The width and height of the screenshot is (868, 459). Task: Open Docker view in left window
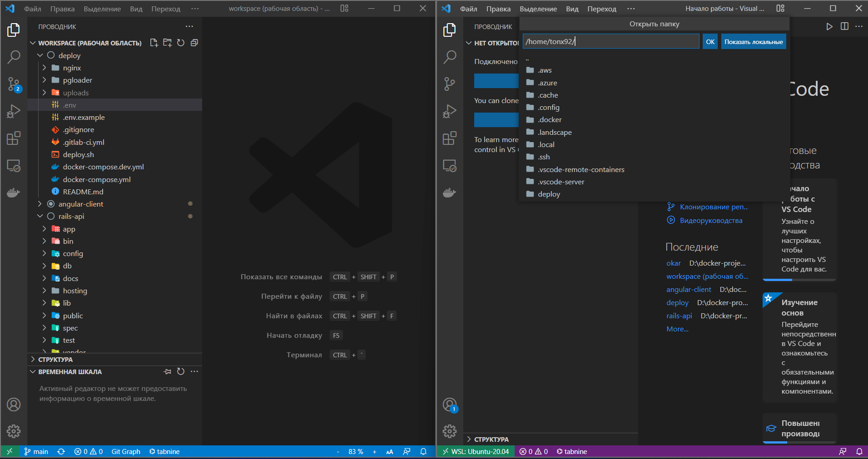pyautogui.click(x=14, y=192)
